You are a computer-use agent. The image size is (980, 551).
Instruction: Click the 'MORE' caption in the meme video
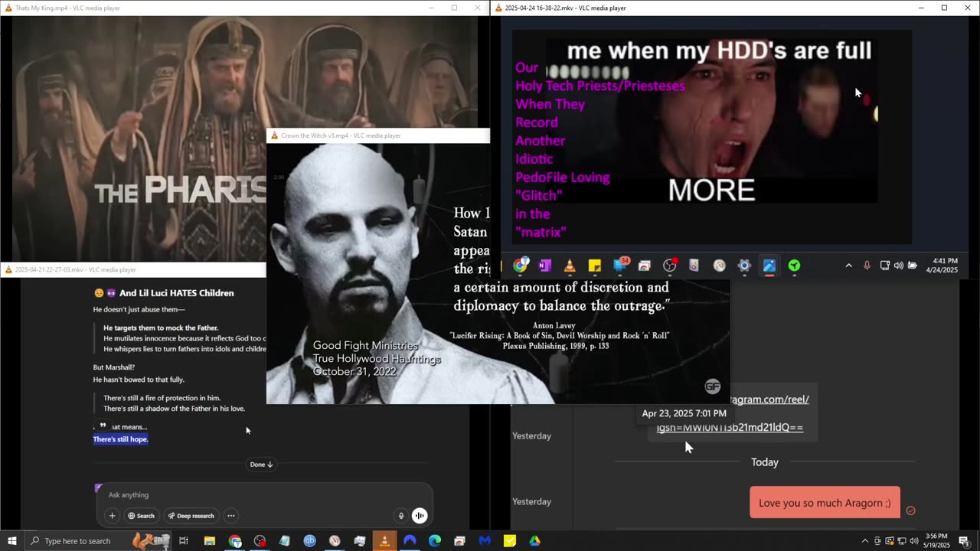tap(711, 191)
